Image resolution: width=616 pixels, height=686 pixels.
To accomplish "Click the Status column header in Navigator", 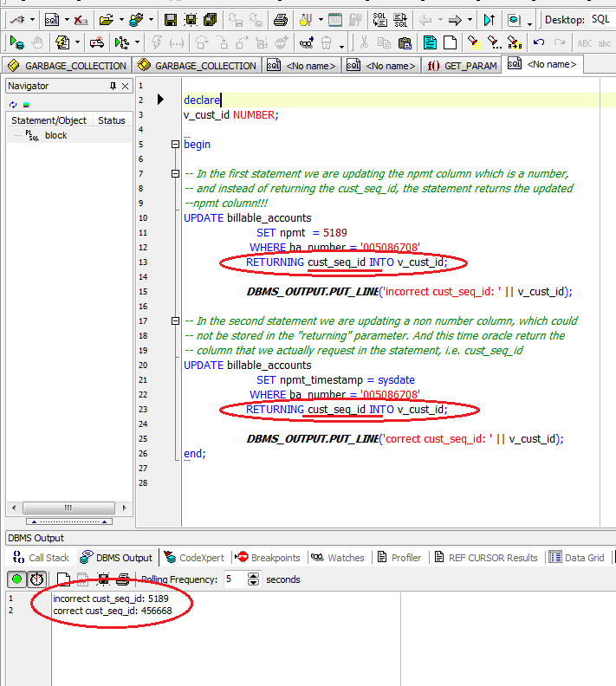I will (x=111, y=120).
